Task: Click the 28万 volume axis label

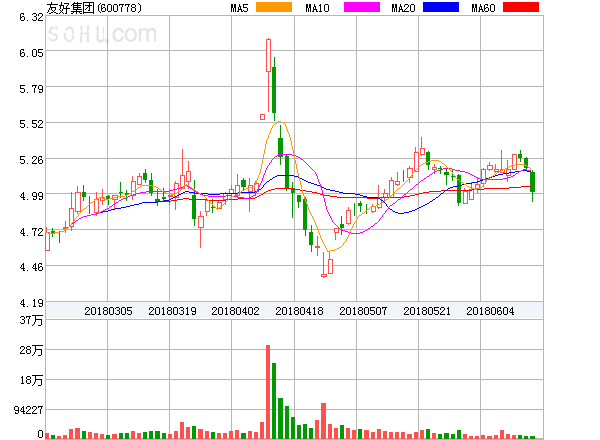Action: click(31, 350)
